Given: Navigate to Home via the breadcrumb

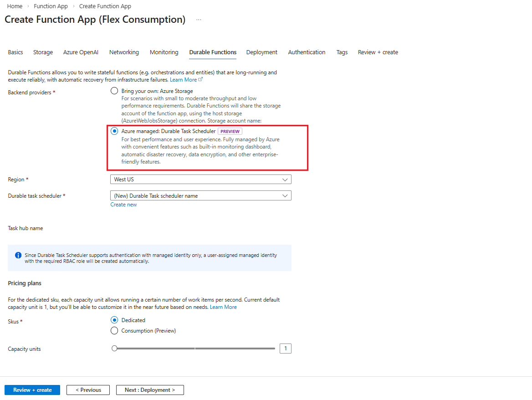Looking at the screenshot, I should tap(15, 6).
